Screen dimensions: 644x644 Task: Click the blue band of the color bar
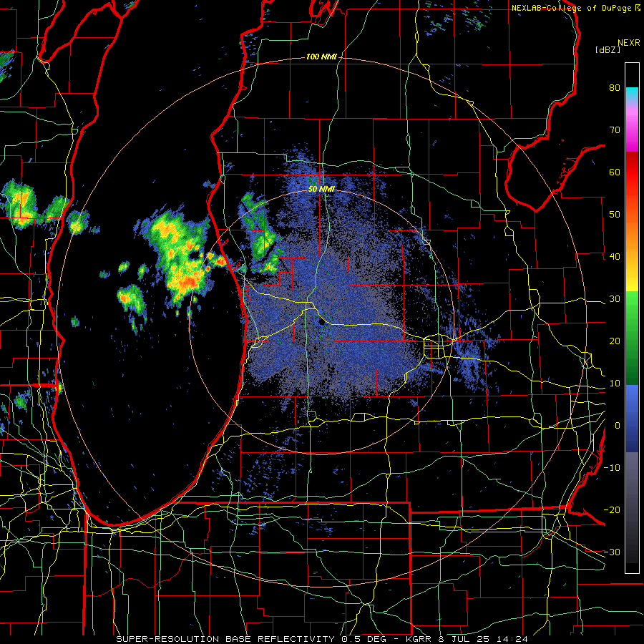pos(632,419)
